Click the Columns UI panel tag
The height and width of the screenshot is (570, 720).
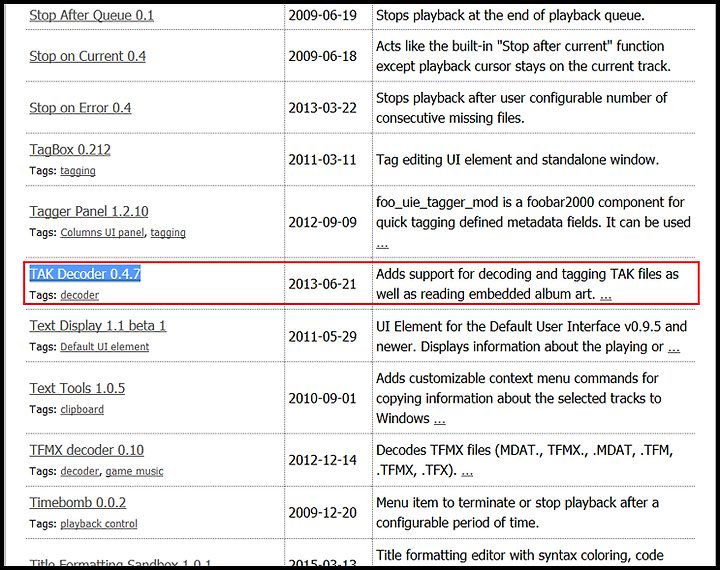pos(102,232)
